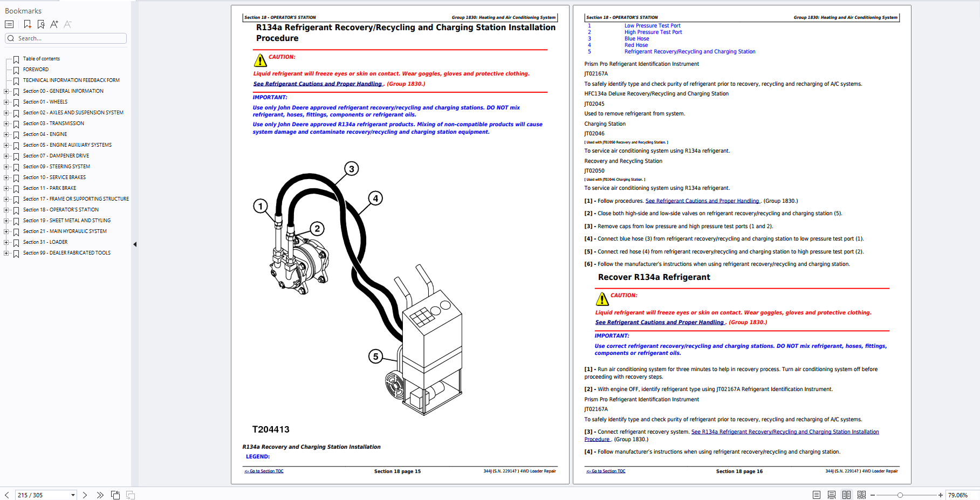Click the bookmarks search field
Screen dimensions: 980x500
(70, 38)
